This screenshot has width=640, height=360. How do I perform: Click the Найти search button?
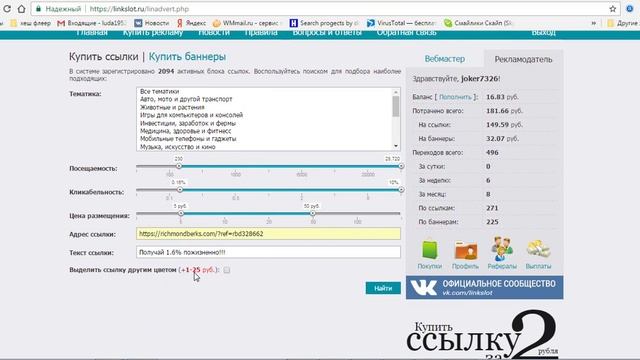tap(383, 288)
